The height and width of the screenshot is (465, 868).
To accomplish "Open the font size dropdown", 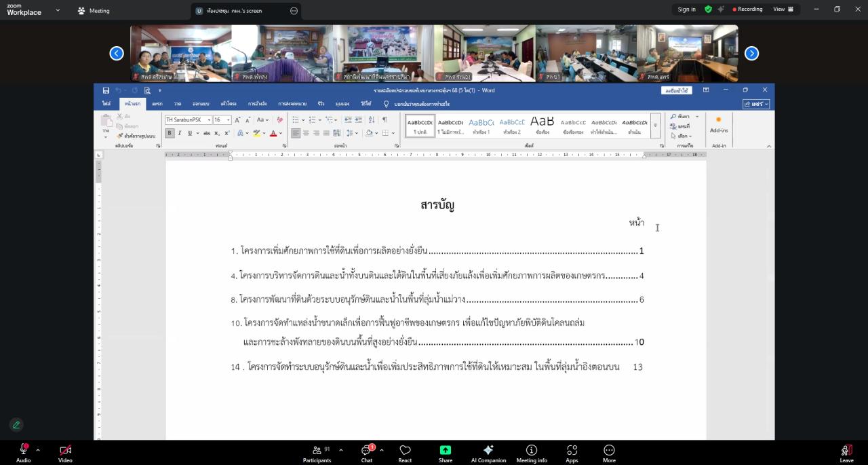I will pyautogui.click(x=228, y=120).
